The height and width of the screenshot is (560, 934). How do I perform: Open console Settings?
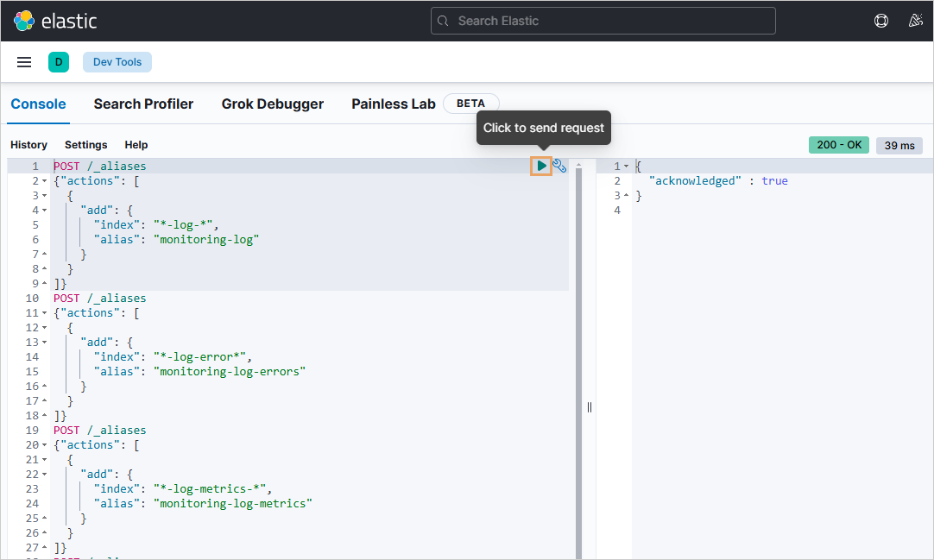[85, 145]
